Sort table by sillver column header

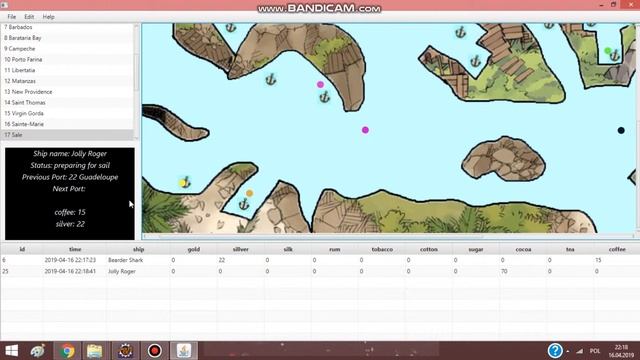coord(240,249)
